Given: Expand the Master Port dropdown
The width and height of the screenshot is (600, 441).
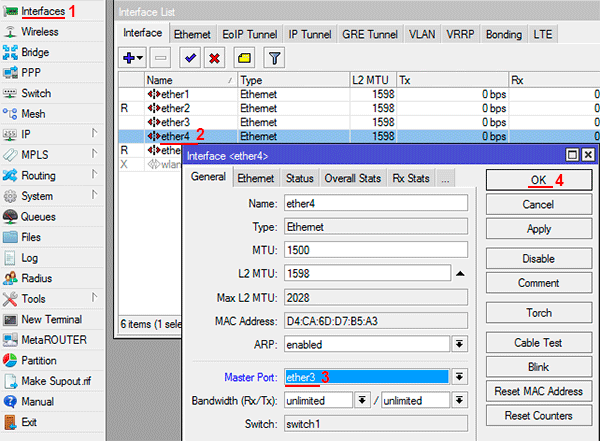Looking at the screenshot, I should click(460, 377).
